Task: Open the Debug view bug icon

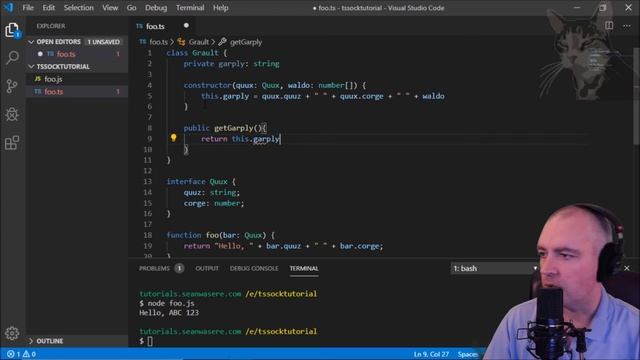Action: click(12, 114)
